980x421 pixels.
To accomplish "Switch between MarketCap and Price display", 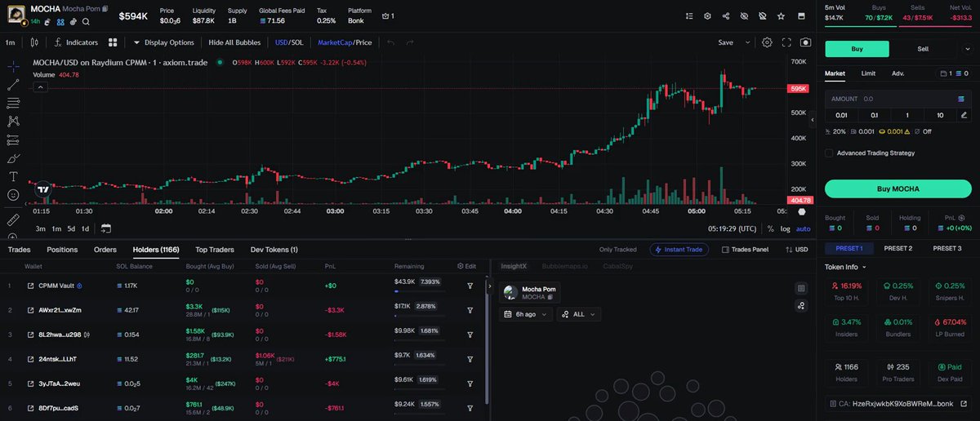I will tap(345, 42).
